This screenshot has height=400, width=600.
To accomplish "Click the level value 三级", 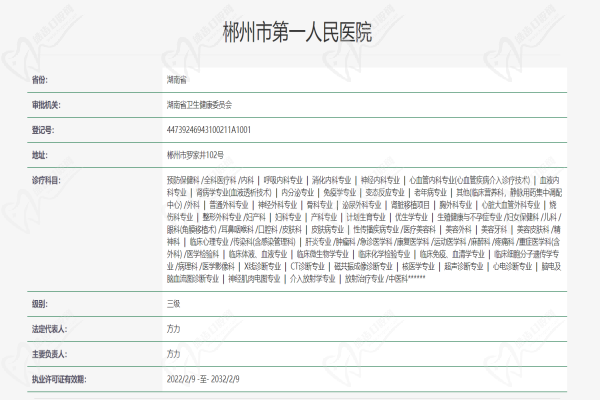I will (173, 304).
